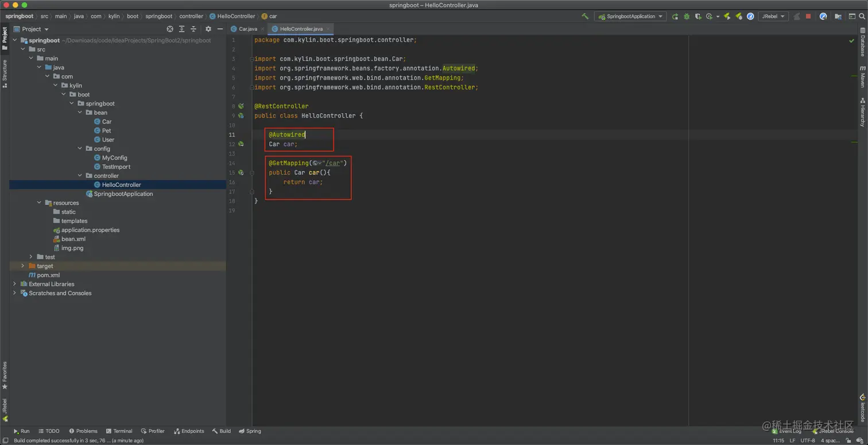Viewport: 868px width, 445px height.
Task: Toggle the Favorites tool window on the left stripe
Action: 5,376
